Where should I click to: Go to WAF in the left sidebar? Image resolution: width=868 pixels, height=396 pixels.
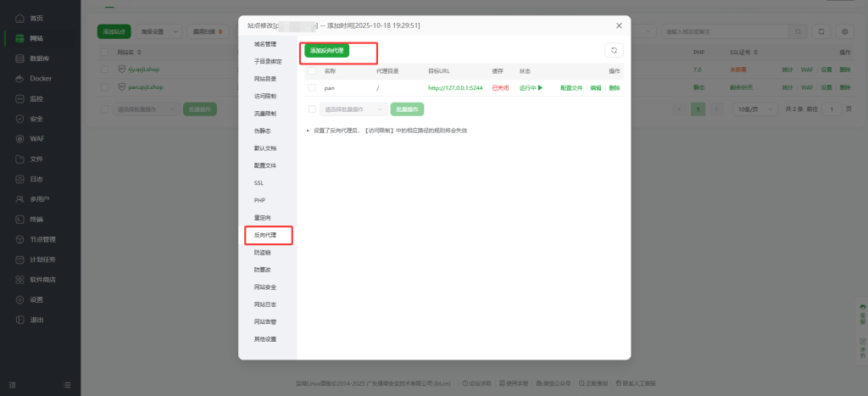22,138
